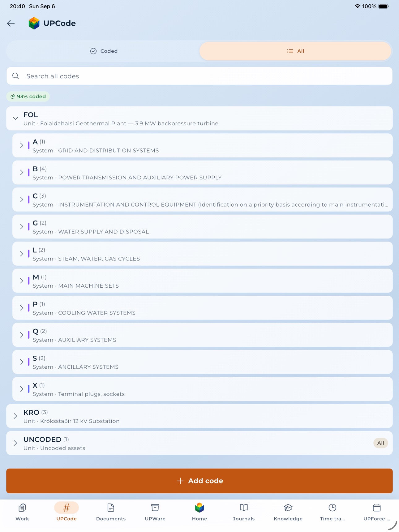Select "WATER SUPPLY AND DISPOSAL" text
The image size is (399, 532).
point(104,232)
